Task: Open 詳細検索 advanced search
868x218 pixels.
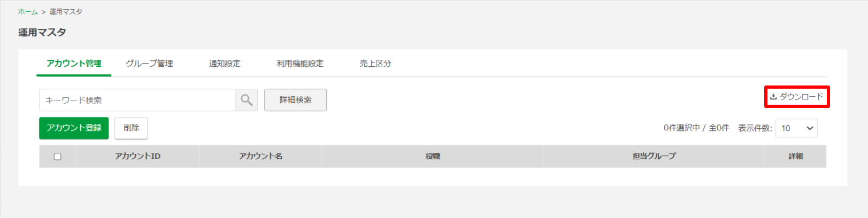Action: coord(295,100)
